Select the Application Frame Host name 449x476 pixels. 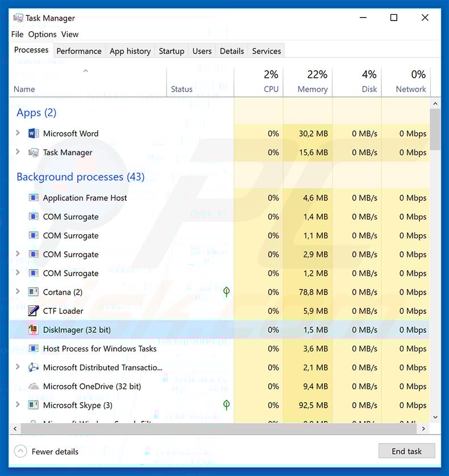tap(85, 198)
